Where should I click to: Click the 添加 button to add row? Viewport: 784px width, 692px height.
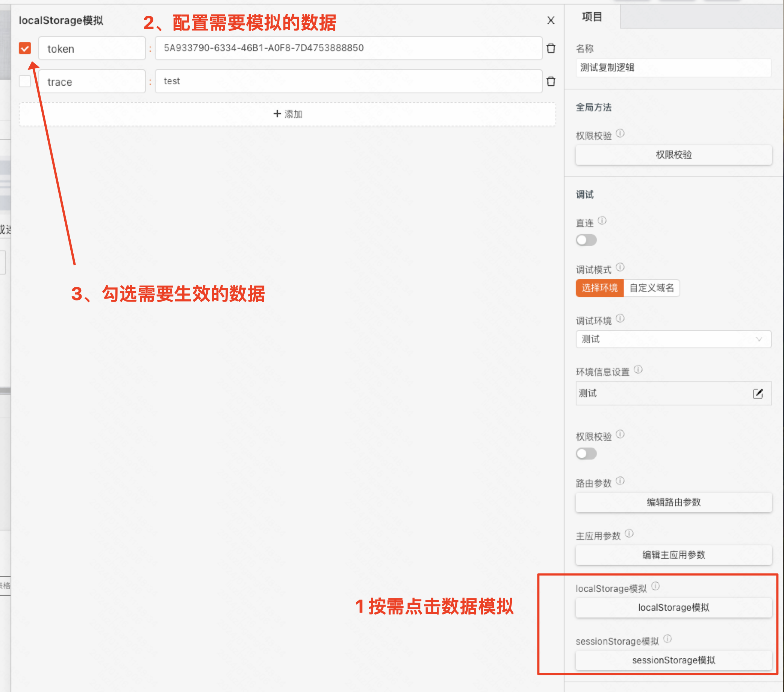[287, 114]
